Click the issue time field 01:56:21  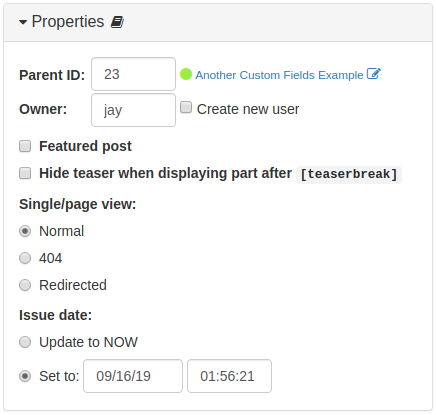(229, 376)
